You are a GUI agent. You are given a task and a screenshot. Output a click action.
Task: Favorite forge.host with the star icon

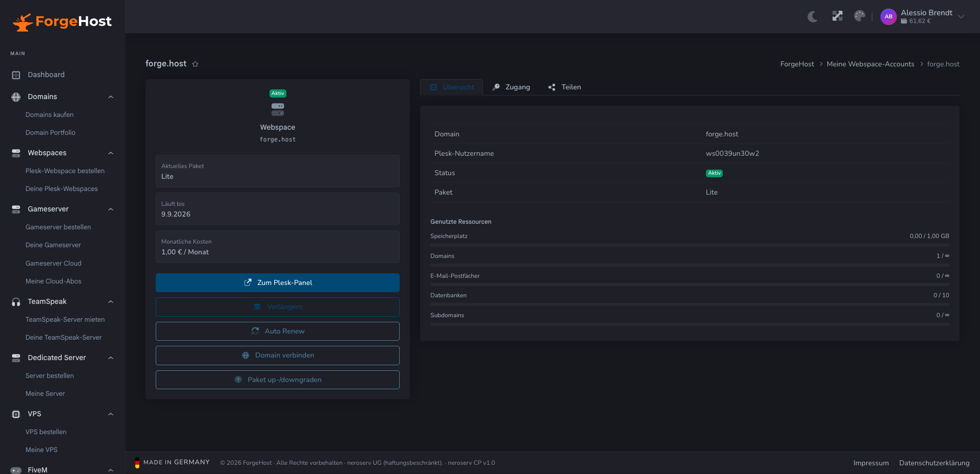[195, 64]
